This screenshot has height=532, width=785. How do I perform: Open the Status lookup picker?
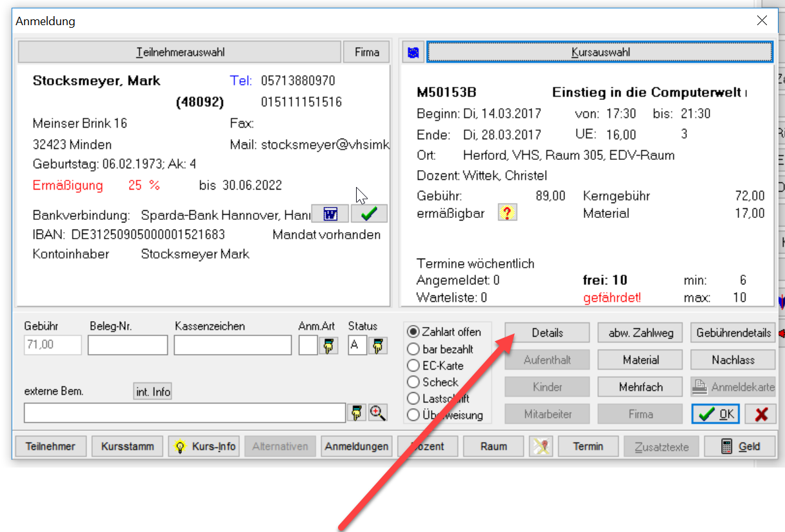click(x=378, y=346)
